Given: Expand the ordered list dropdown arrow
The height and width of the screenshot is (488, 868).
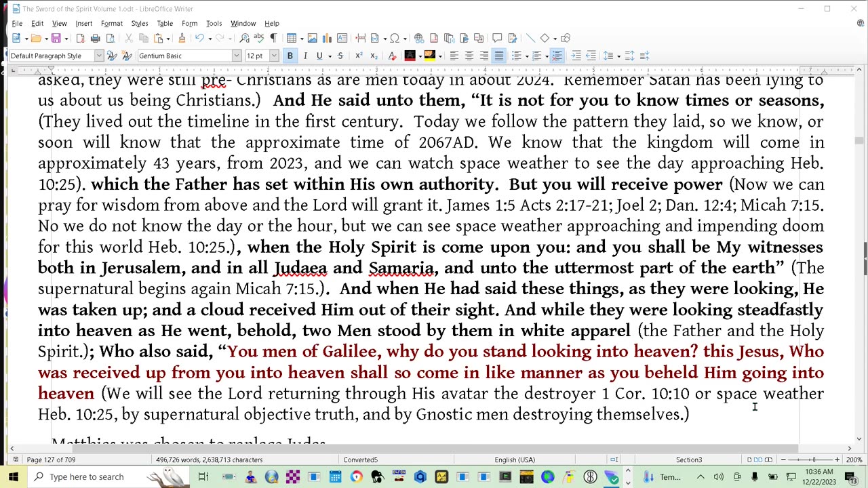Looking at the screenshot, I should 546,56.
